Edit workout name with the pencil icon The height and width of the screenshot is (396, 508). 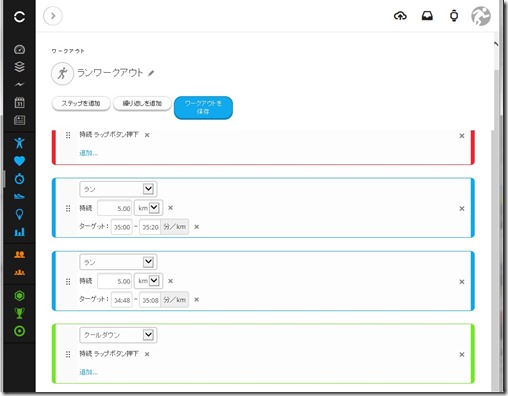click(x=151, y=73)
